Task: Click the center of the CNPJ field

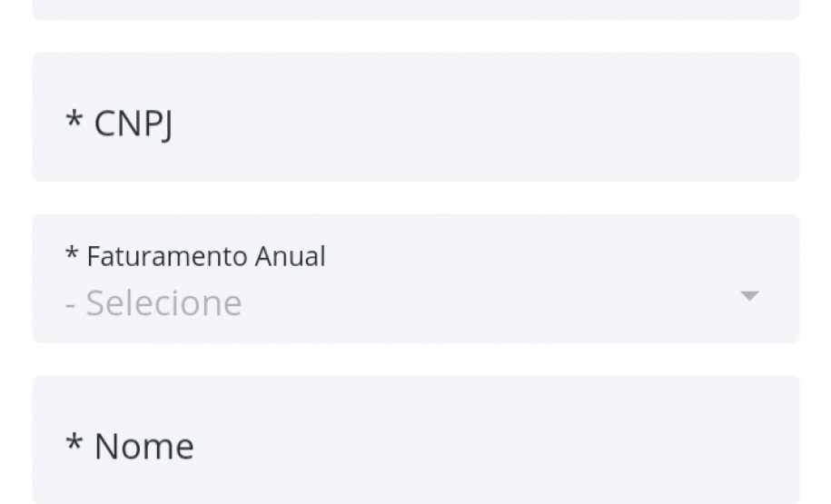Action: [x=416, y=117]
